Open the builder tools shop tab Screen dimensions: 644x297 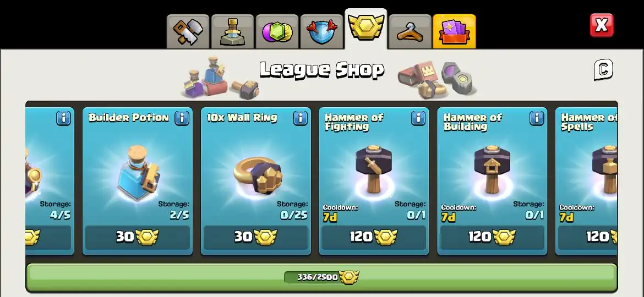click(x=188, y=32)
